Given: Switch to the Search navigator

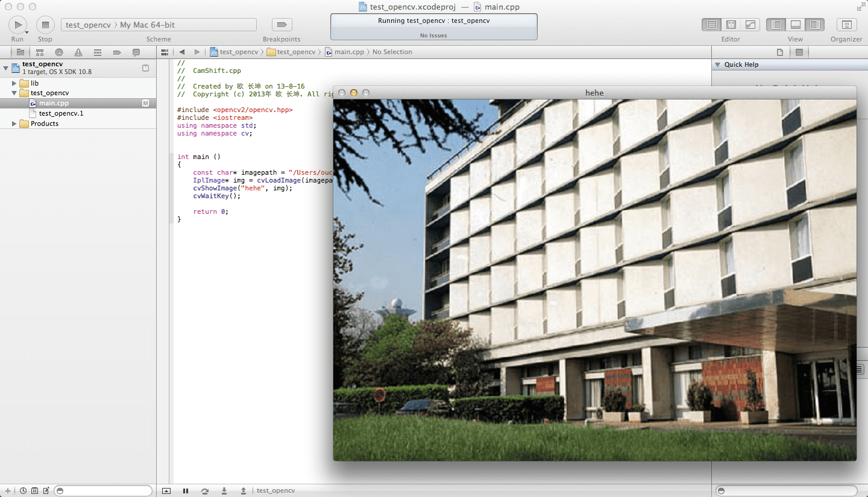Looking at the screenshot, I should (58, 52).
